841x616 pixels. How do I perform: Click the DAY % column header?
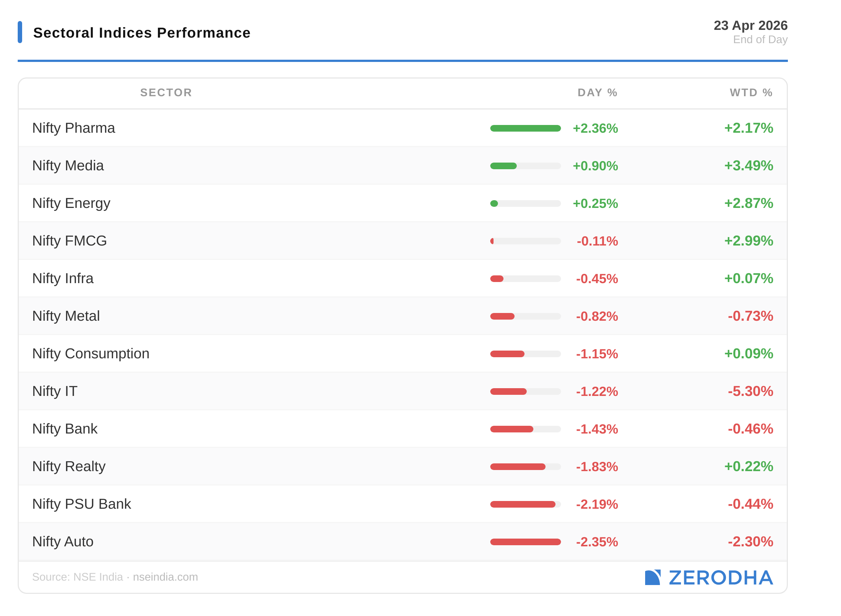pos(597,93)
